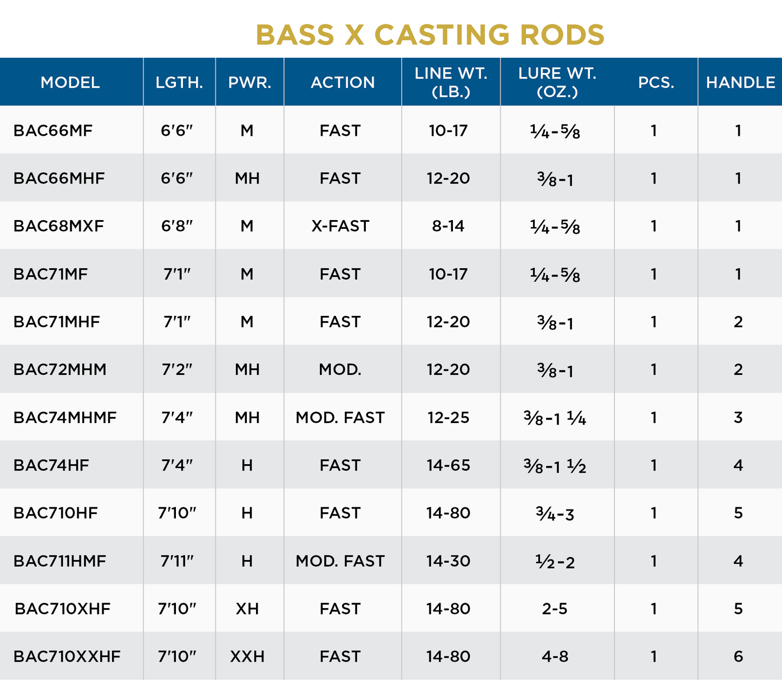Select the BAC72MHM model name

[x=60, y=369]
